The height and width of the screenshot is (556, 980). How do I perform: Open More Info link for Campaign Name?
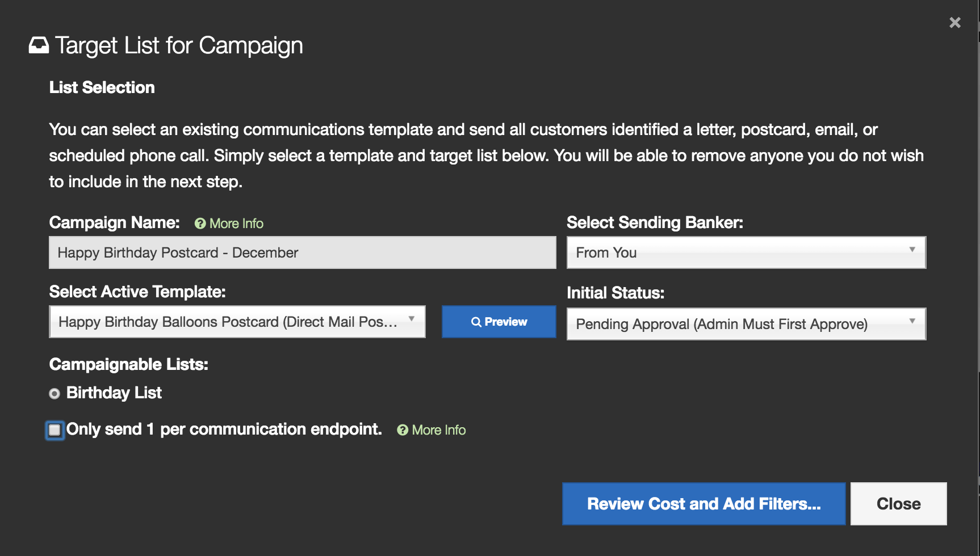coord(236,224)
